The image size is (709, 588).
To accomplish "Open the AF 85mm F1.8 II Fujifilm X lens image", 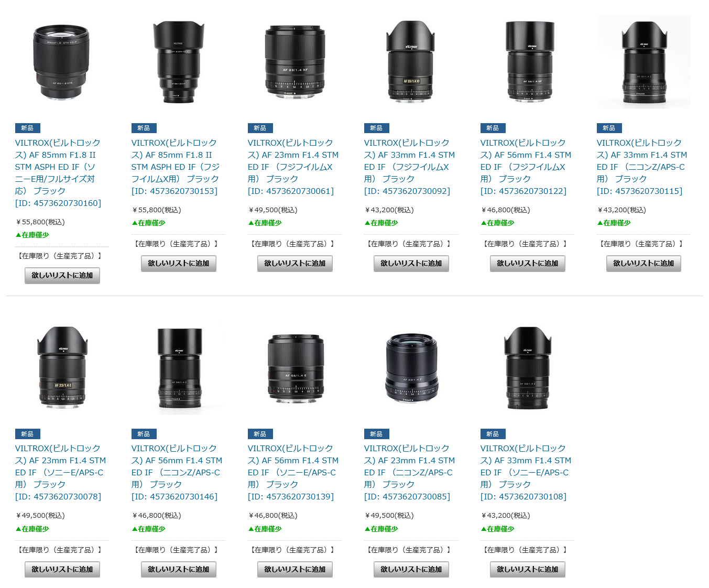I will (178, 62).
